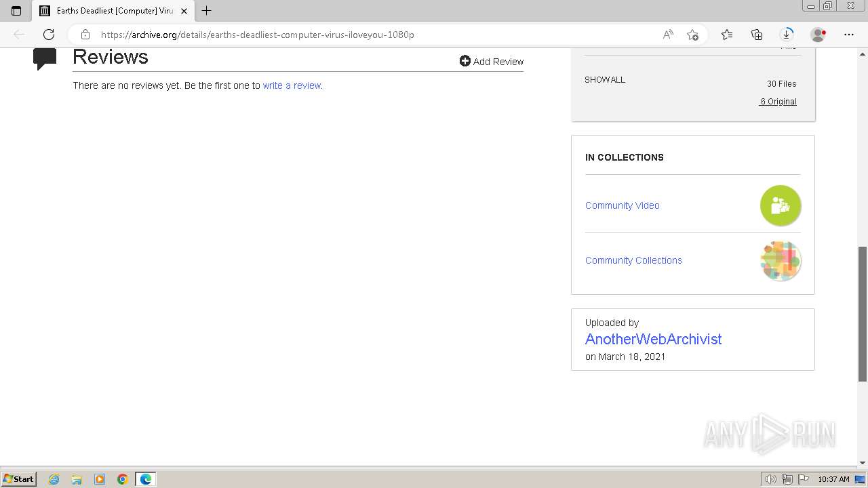Image resolution: width=868 pixels, height=488 pixels.
Task: Click the Reviews speech bubble icon
Action: tap(45, 59)
